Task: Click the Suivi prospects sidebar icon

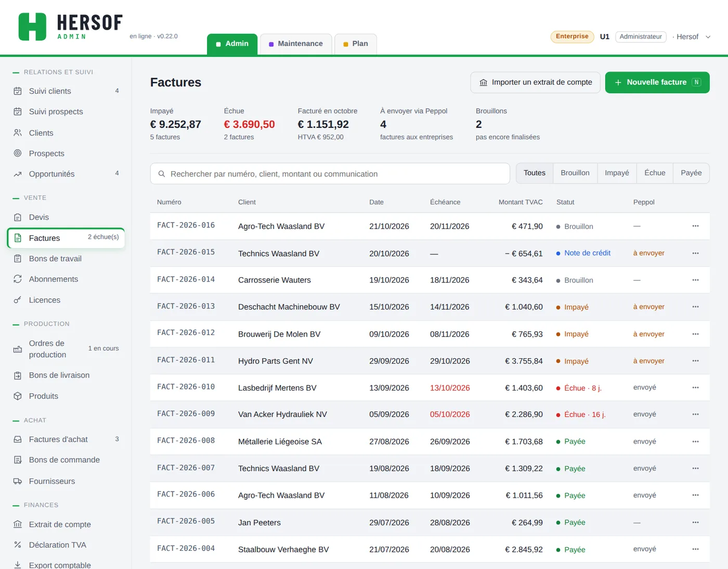Action: pyautogui.click(x=18, y=112)
